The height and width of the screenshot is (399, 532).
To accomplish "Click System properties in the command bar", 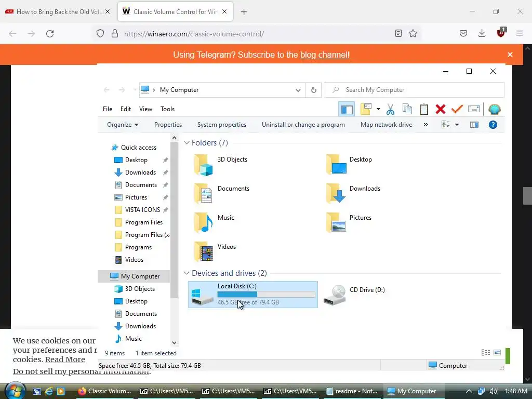I will tap(221, 125).
